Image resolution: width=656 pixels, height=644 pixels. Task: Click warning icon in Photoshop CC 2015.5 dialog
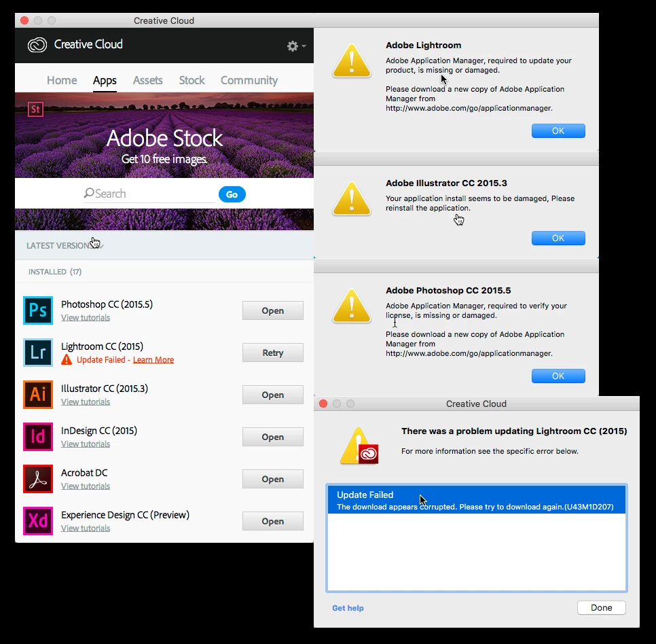click(352, 306)
